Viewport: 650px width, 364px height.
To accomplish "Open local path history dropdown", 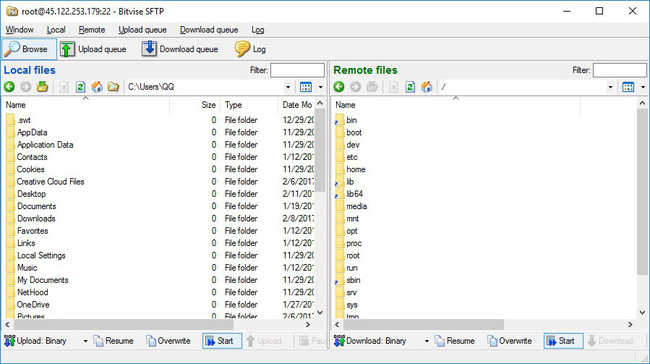I will (288, 87).
